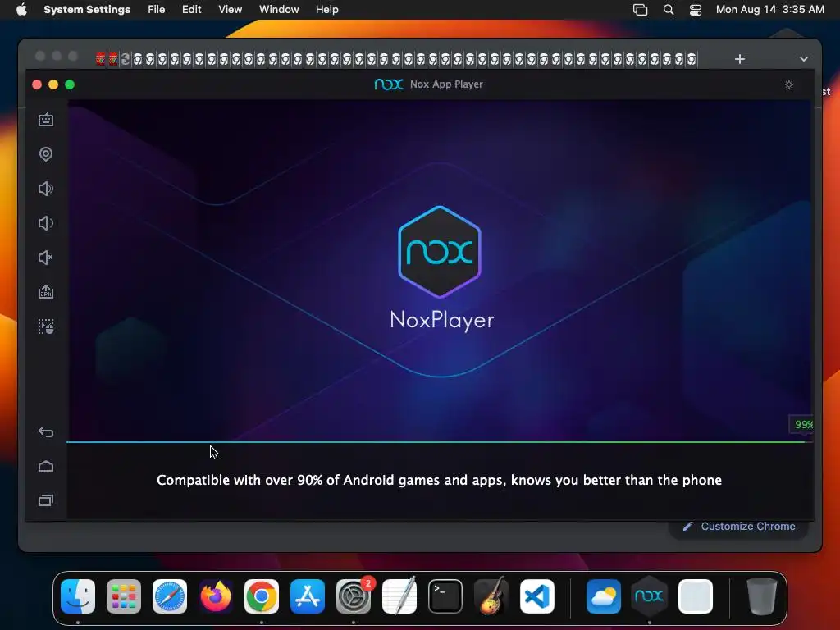
Task: Launch Firefox from the Dock
Action: point(216,596)
